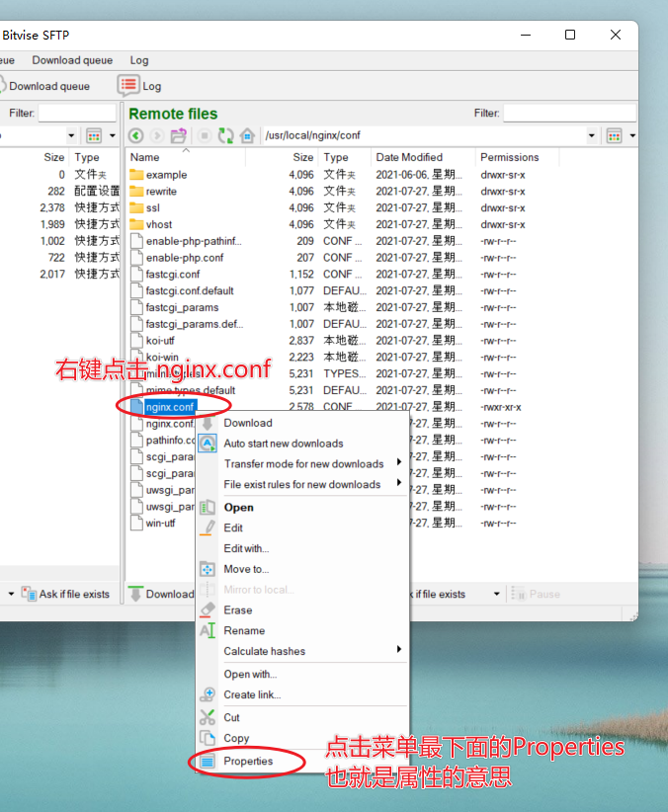Expand Transfer mode for new downloads submenu

point(302,463)
